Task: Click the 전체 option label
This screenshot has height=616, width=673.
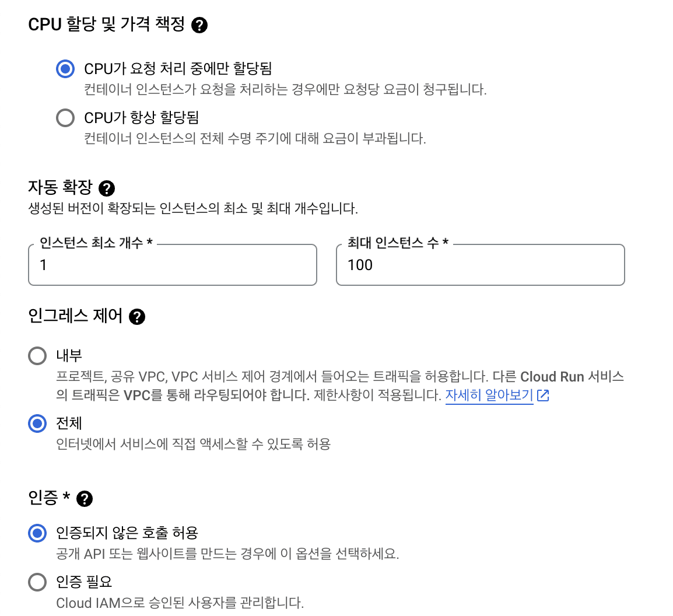Action: pyautogui.click(x=69, y=423)
